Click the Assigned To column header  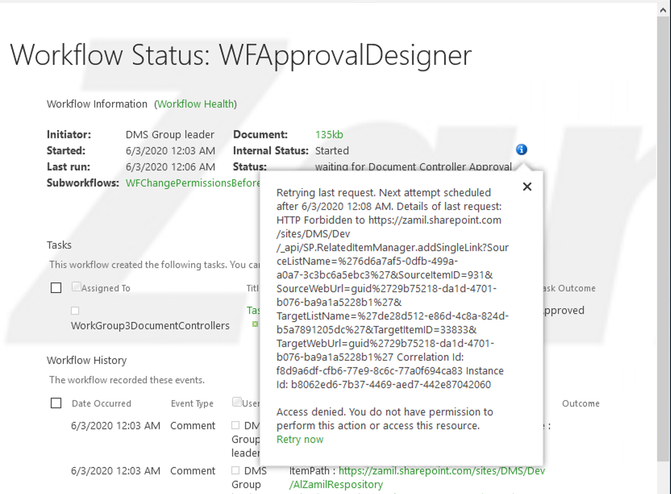coord(106,288)
